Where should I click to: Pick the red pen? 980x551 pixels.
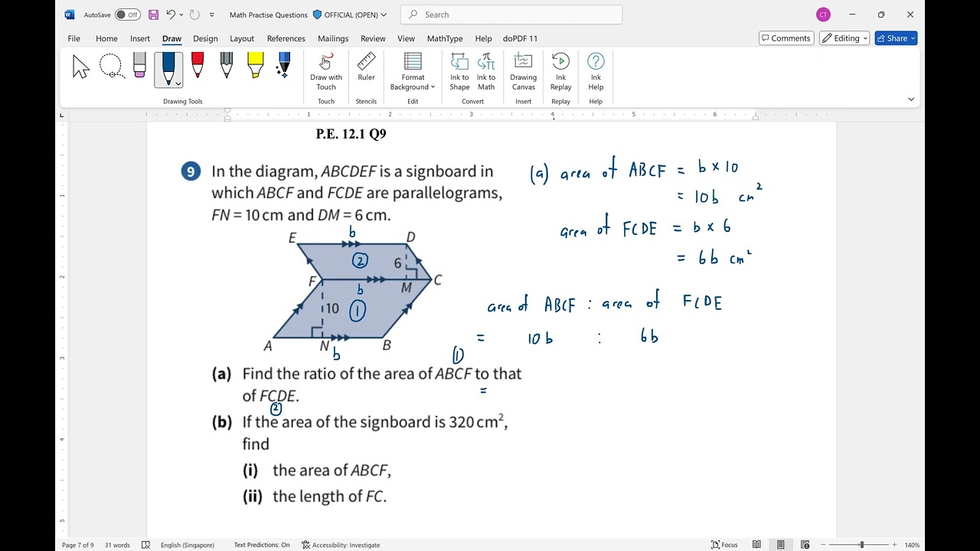coord(198,65)
